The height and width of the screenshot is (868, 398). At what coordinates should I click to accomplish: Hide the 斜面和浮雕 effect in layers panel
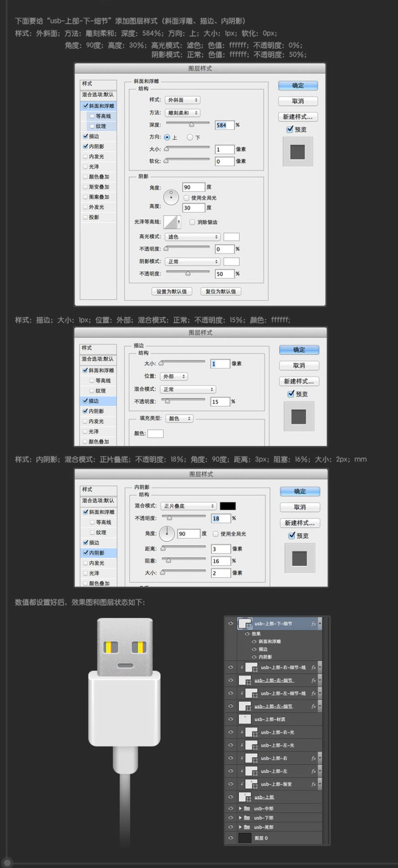coord(254,642)
